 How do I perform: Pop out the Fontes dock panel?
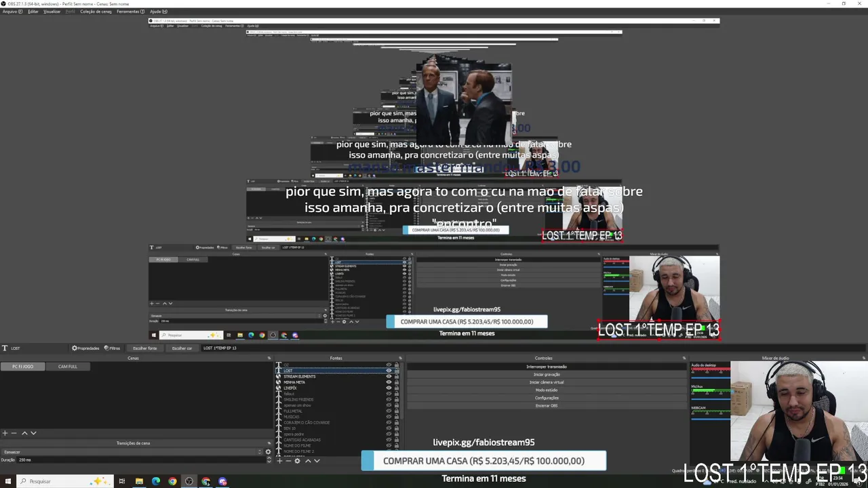tap(400, 358)
